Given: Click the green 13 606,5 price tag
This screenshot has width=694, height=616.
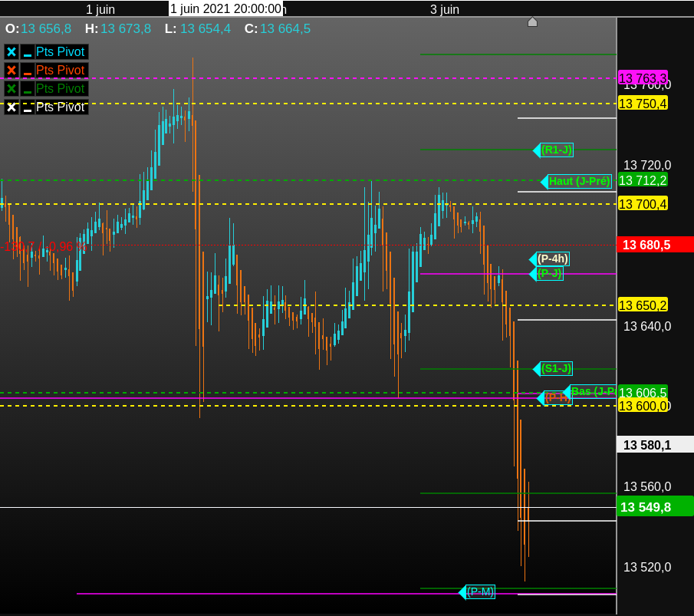Looking at the screenshot, I should click(643, 392).
